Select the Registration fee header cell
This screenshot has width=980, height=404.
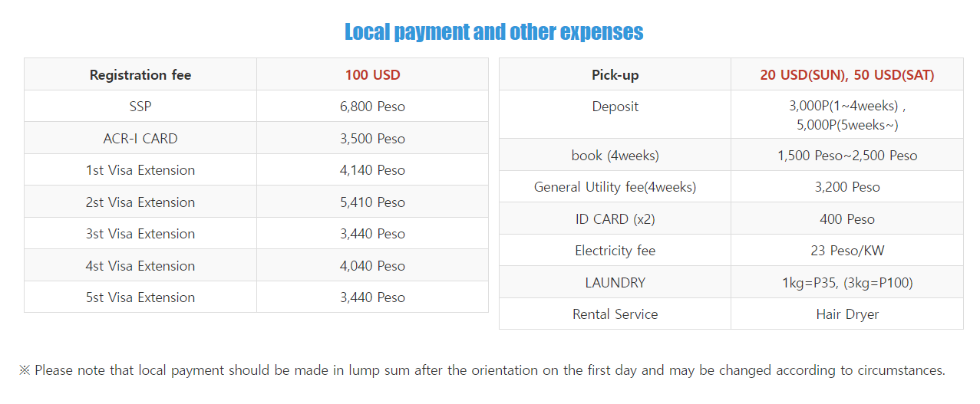coord(140,75)
